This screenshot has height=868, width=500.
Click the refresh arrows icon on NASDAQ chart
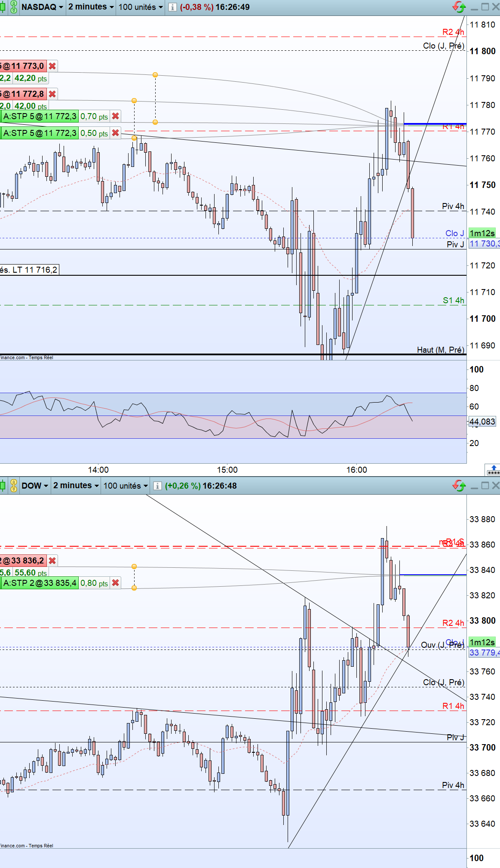pyautogui.click(x=459, y=7)
